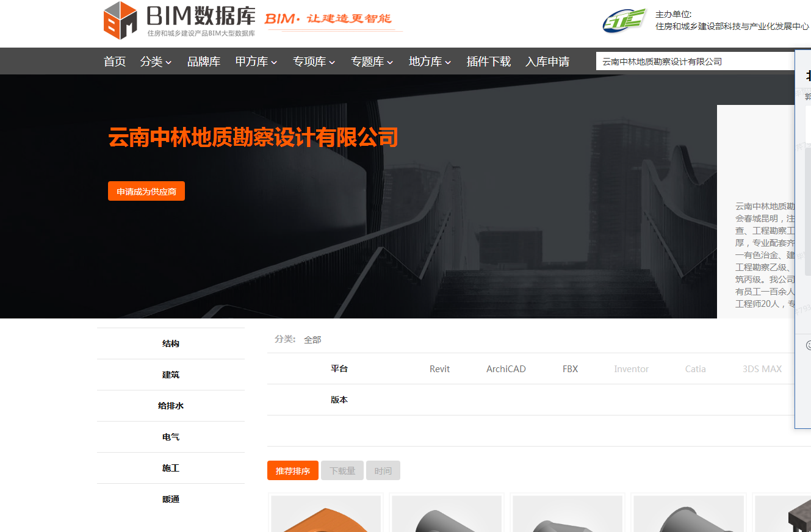Sort results by 下载量
Screen dimensions: 811x532
click(x=342, y=470)
